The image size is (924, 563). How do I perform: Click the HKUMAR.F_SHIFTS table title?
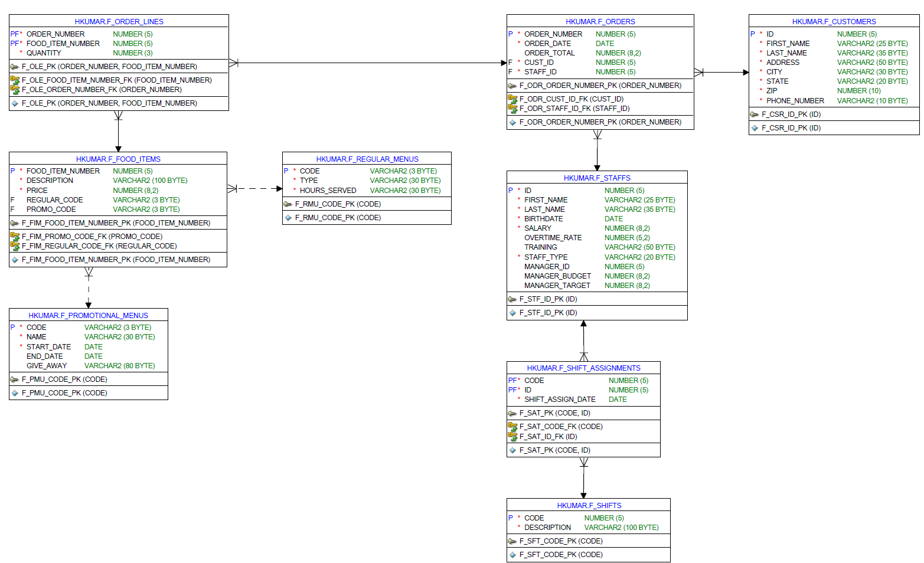[x=589, y=505]
